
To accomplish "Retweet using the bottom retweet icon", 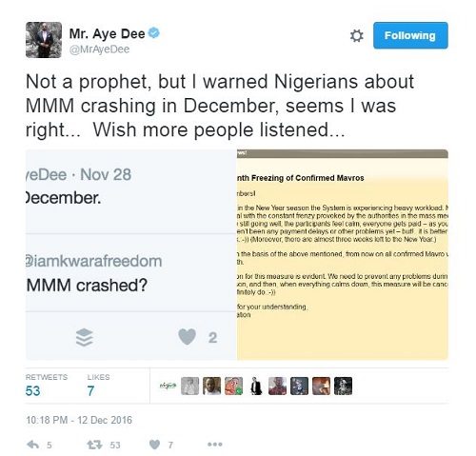I will [94, 445].
